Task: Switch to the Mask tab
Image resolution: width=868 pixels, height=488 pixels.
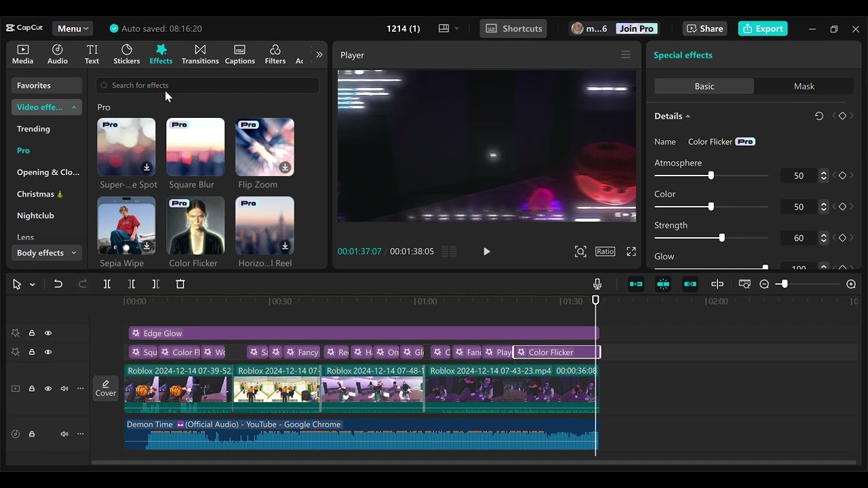Action: [x=804, y=86]
